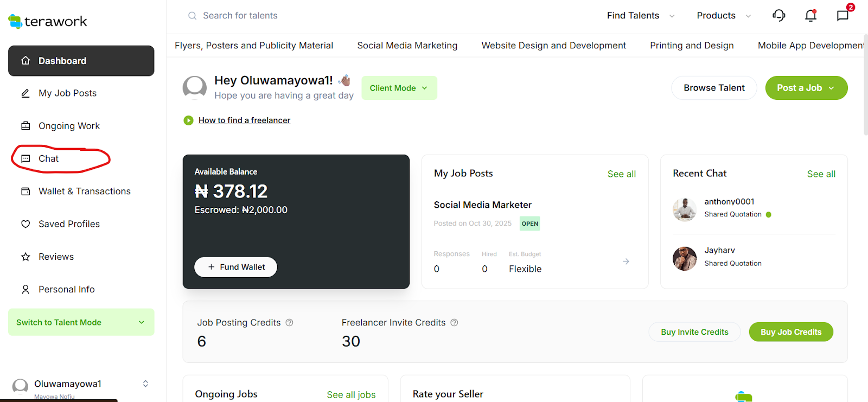Screen dimensions: 868x402
Task: Click the terawork logo
Action: 48,21
